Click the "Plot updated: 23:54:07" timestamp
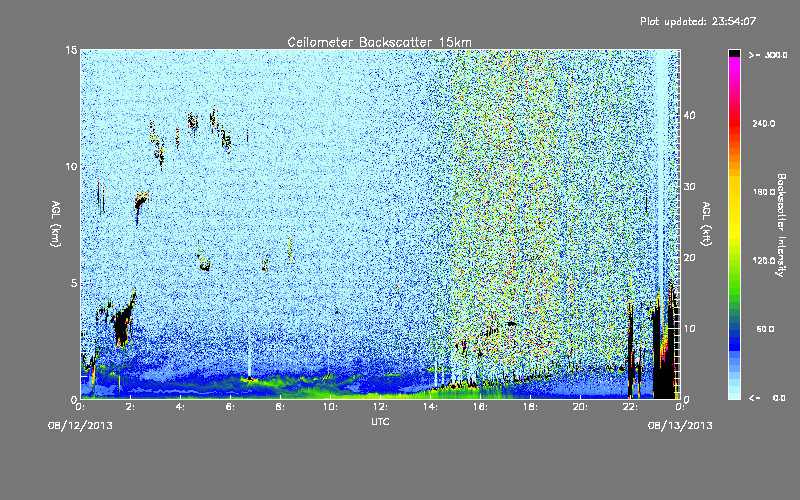The height and width of the screenshot is (500, 800). click(698, 21)
